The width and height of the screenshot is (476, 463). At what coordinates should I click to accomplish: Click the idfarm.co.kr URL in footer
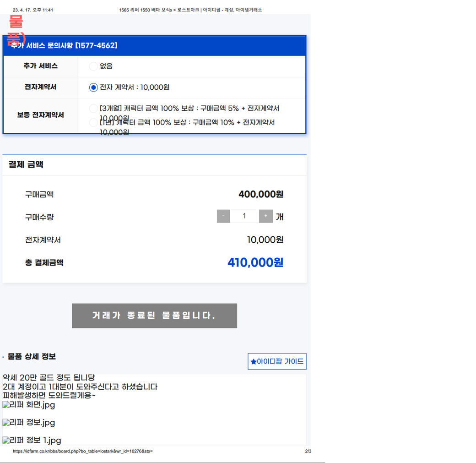[82, 452]
